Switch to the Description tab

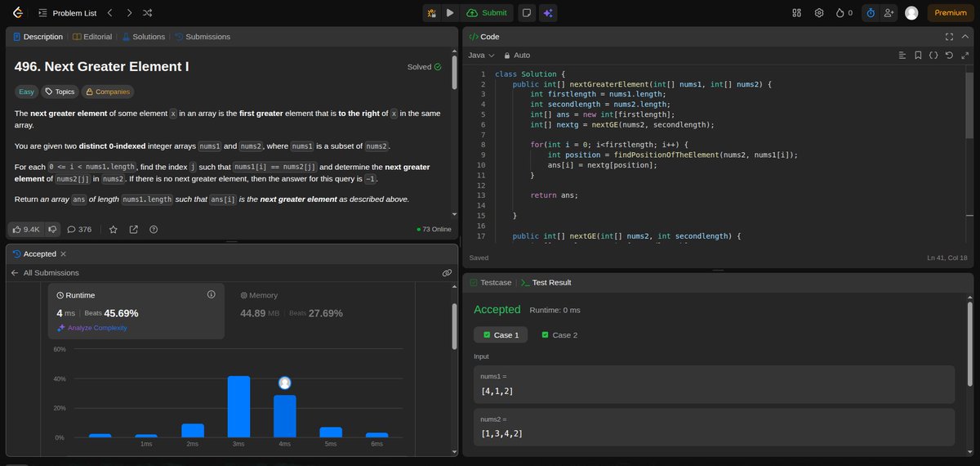click(38, 37)
